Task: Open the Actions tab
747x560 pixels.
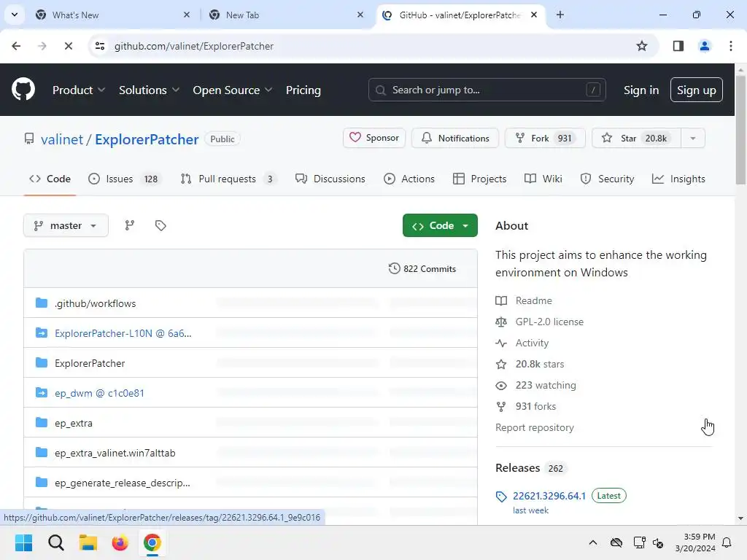Action: click(x=409, y=179)
